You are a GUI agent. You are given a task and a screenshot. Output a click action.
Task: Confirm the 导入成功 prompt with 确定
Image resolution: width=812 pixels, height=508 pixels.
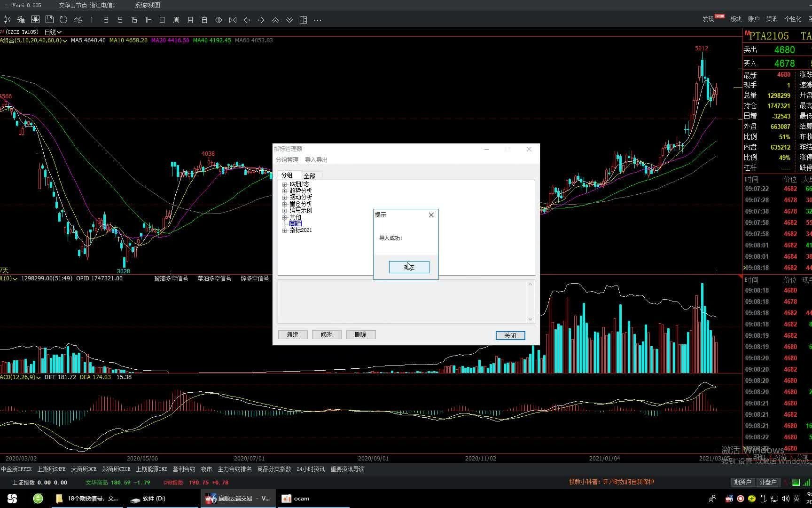tap(409, 267)
